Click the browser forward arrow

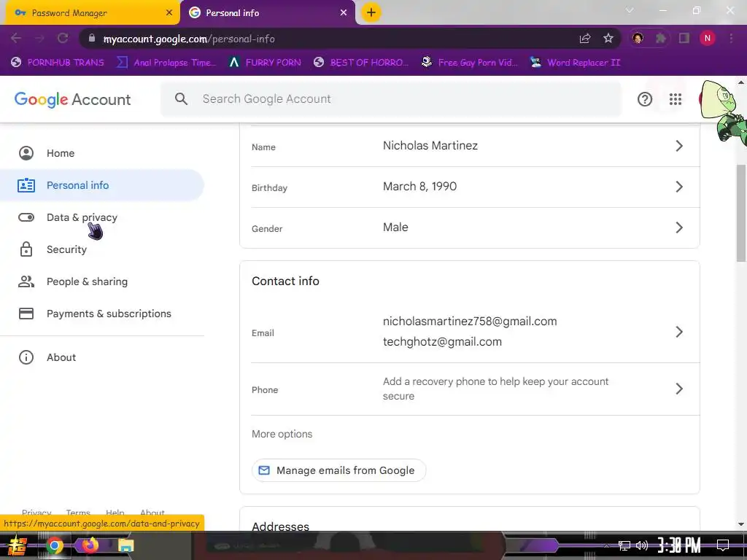[x=39, y=38]
